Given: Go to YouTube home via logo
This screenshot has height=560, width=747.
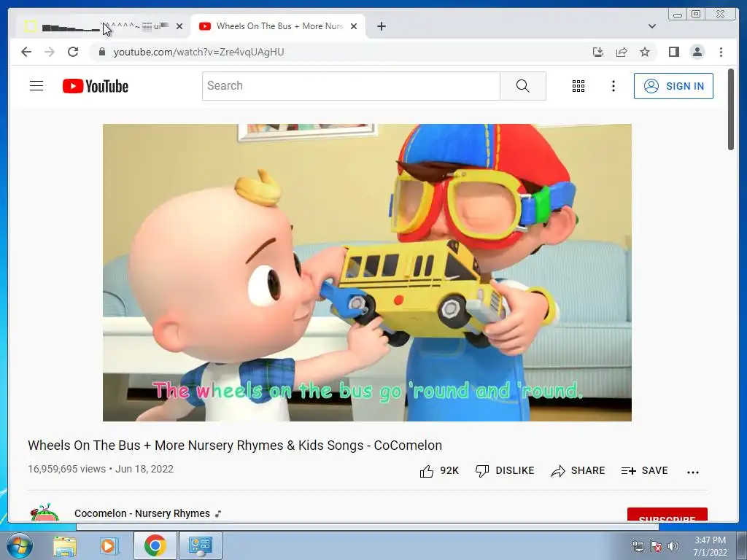Looking at the screenshot, I should click(96, 86).
